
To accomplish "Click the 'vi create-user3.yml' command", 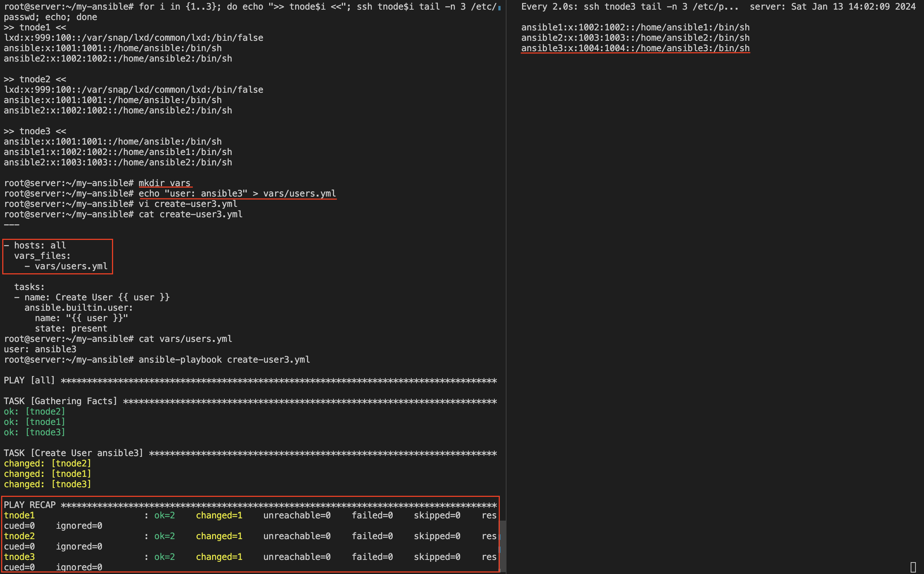I will (x=188, y=204).
